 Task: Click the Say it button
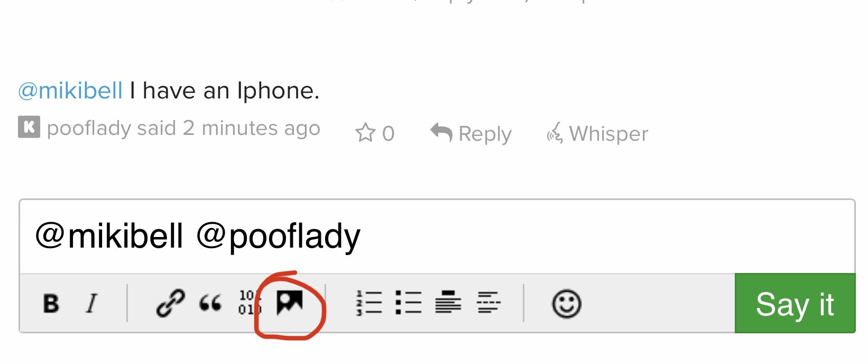tap(795, 303)
